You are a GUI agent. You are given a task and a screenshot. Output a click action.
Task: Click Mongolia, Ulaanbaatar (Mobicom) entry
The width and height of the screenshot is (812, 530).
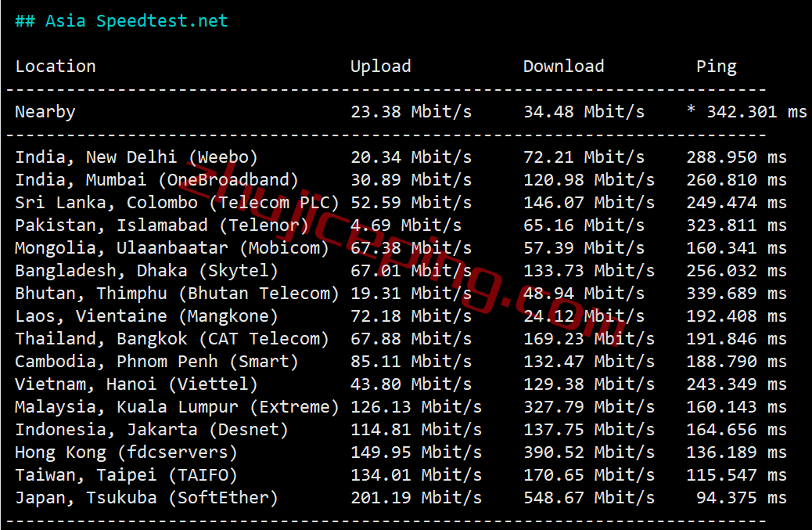pyautogui.click(x=172, y=248)
